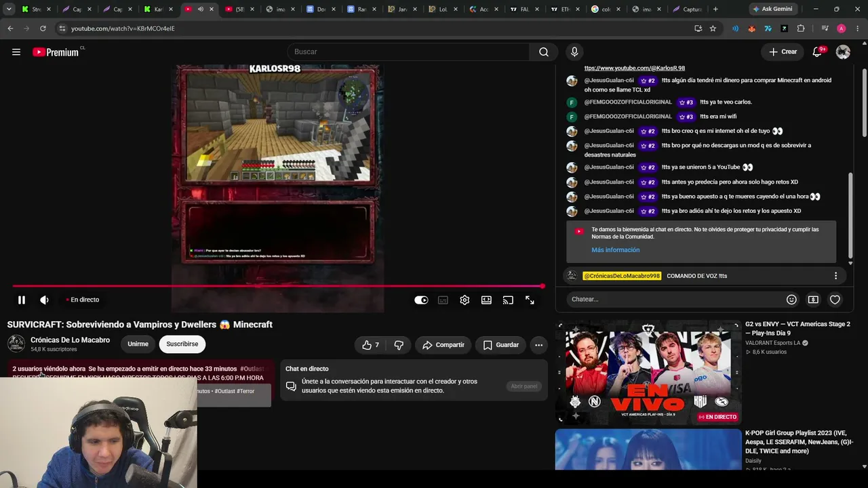
Task: Close the muted audio YouTube tab
Action: pyautogui.click(x=212, y=9)
